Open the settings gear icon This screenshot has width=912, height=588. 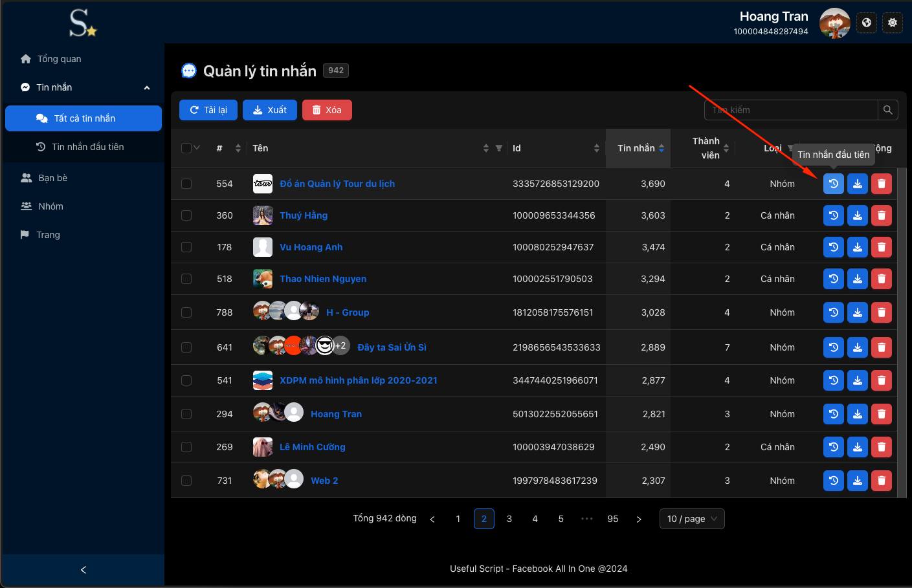pos(893,23)
